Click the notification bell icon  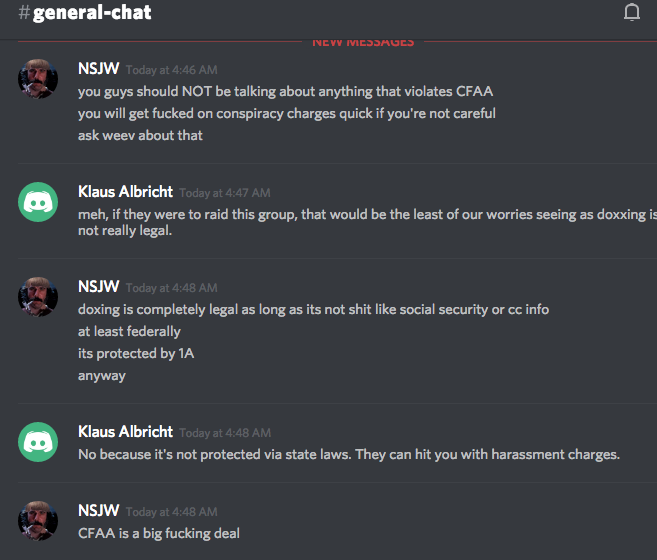click(631, 13)
